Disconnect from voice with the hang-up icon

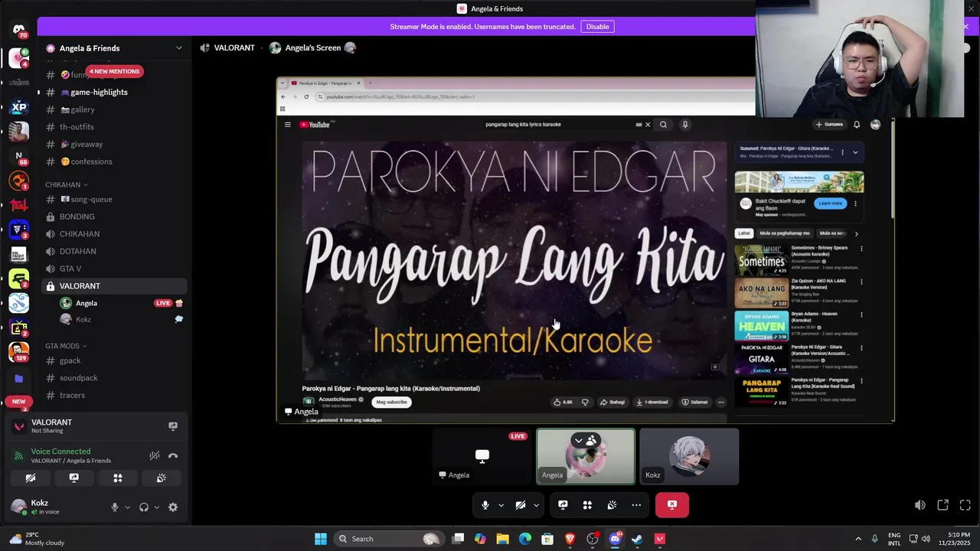173,456
